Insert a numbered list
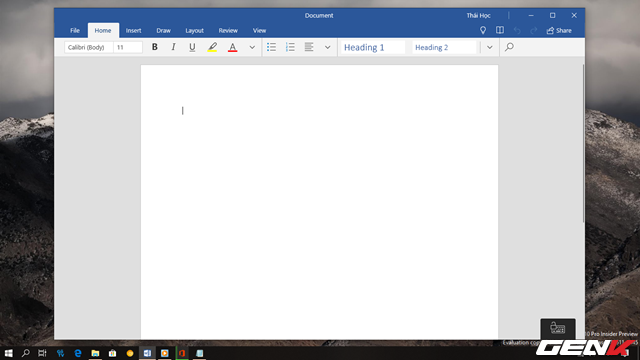This screenshot has width=640, height=360. click(x=290, y=47)
